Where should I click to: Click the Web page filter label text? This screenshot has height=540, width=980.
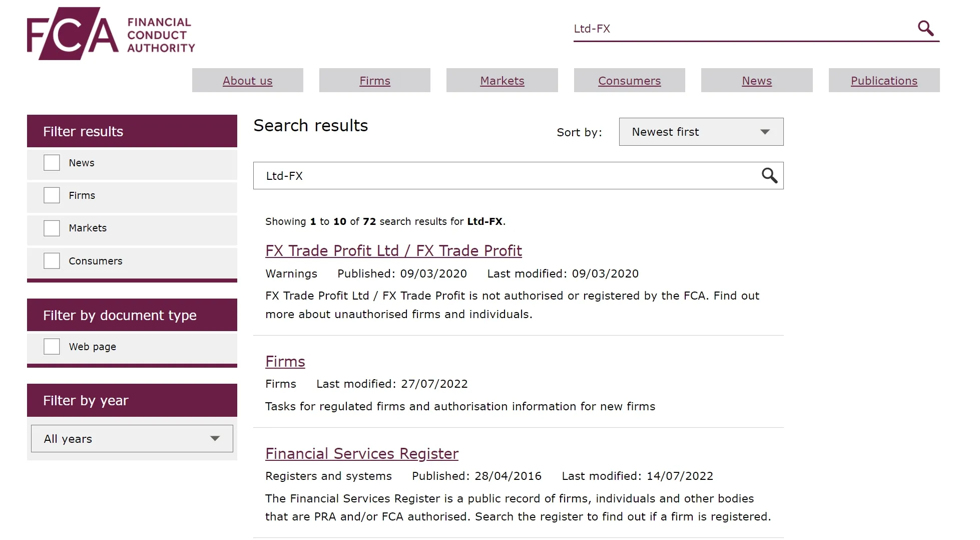tap(93, 347)
